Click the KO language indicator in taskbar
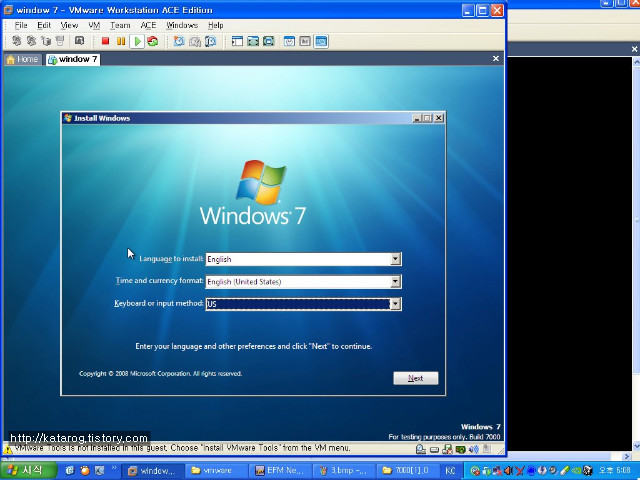The width and height of the screenshot is (640, 480). [450, 471]
